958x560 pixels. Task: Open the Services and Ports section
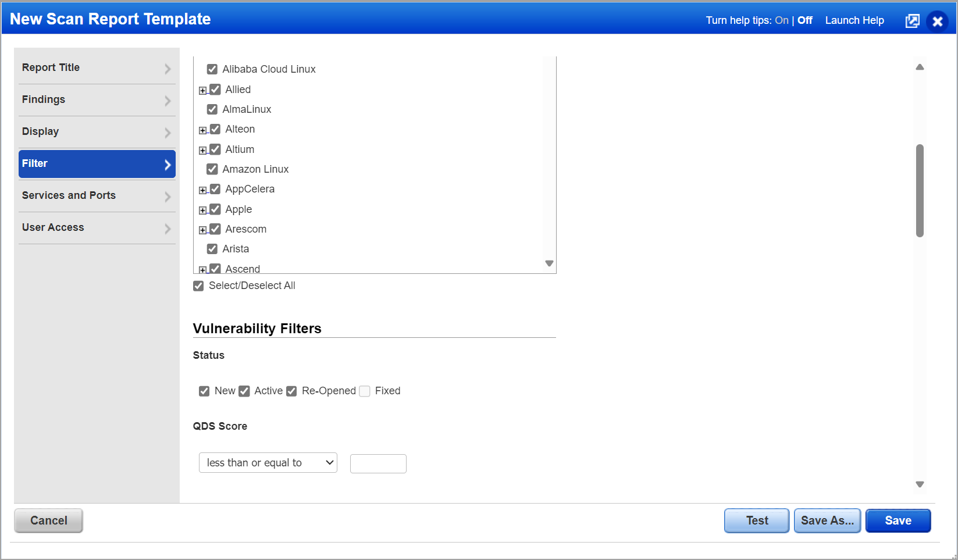97,196
